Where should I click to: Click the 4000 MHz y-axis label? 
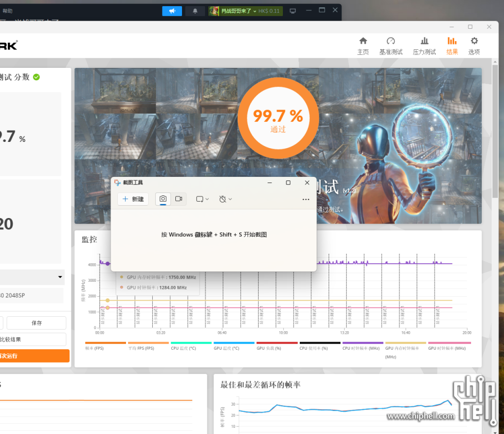92,265
